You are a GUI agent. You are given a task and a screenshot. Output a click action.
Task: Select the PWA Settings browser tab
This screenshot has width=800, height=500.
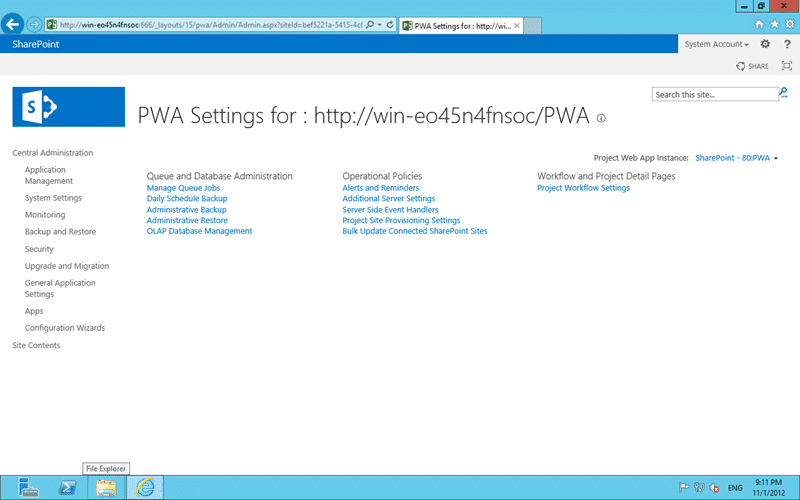[x=461, y=26]
